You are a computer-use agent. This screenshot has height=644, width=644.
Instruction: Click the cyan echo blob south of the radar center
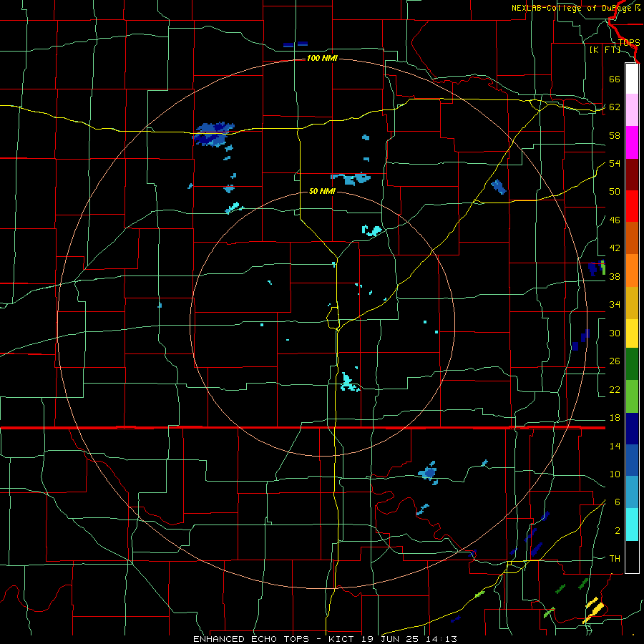tap(348, 383)
